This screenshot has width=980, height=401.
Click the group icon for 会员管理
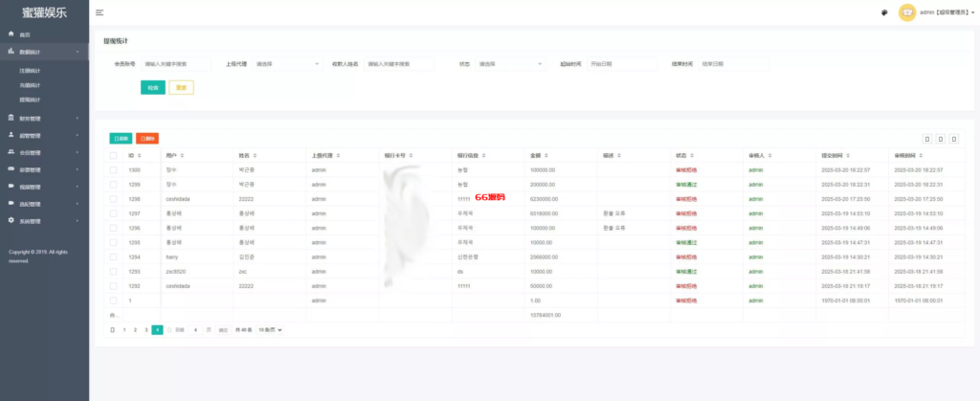[11, 152]
